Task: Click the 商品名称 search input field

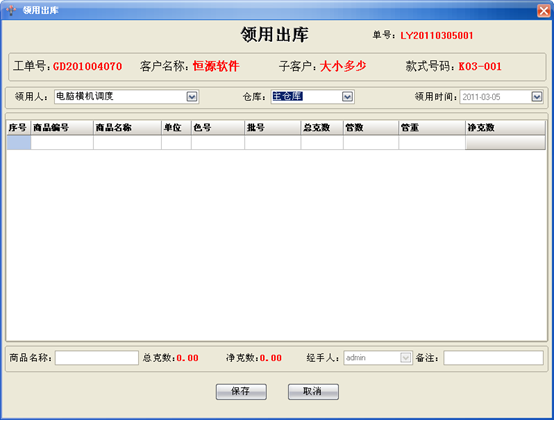Action: [97, 358]
